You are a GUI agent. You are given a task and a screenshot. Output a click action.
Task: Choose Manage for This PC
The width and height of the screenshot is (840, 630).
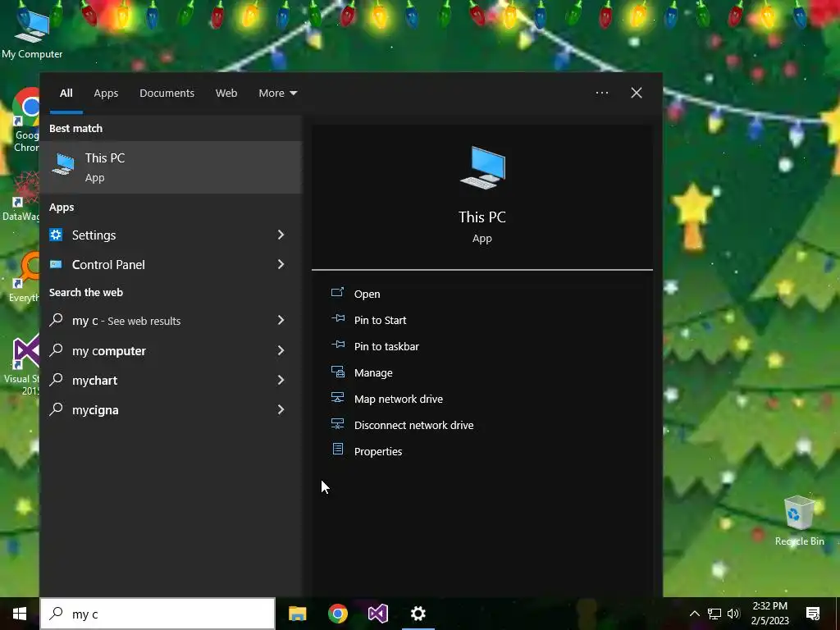373,372
